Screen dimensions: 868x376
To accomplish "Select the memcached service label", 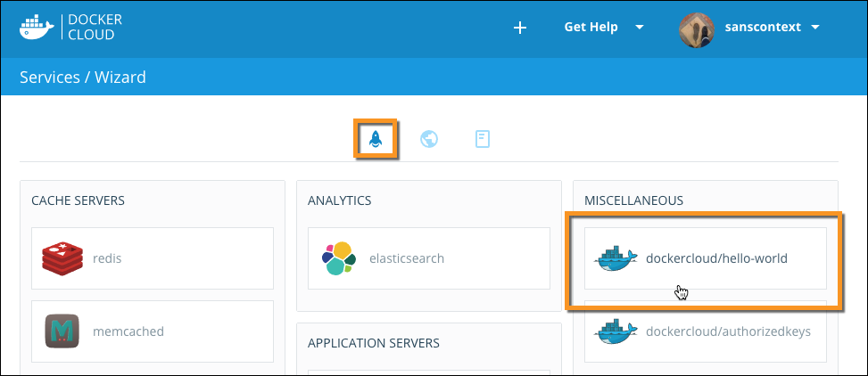I will [x=128, y=331].
